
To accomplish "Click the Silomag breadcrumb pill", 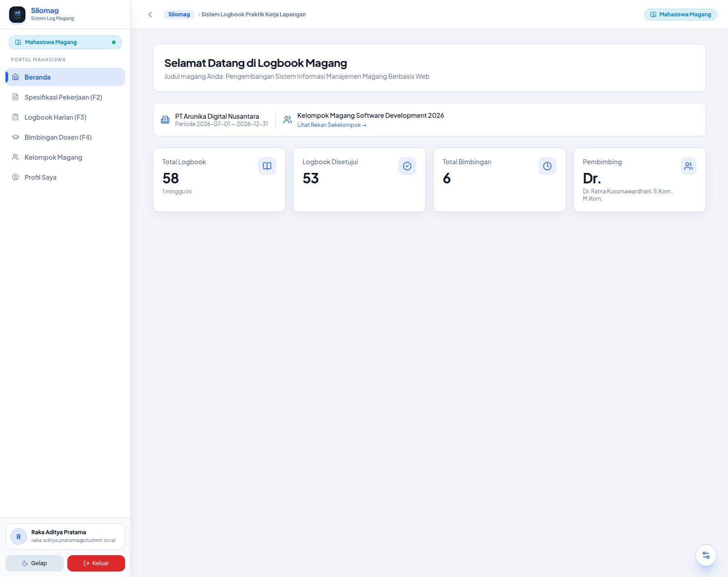I will (x=179, y=15).
